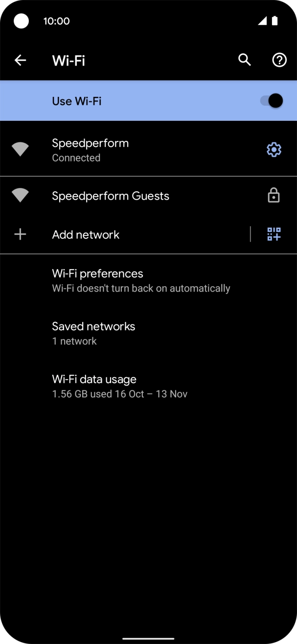Scan QR code to add network
The image size is (297, 644).
coord(274,234)
